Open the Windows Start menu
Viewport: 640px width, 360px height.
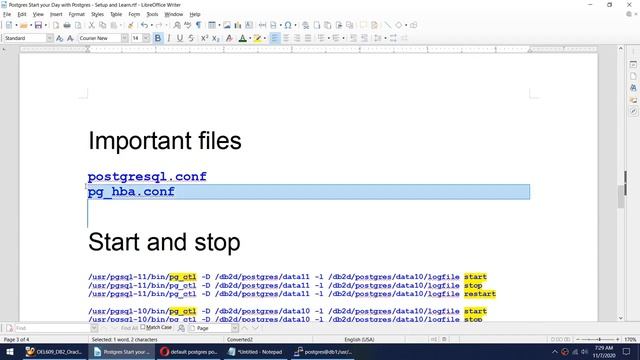pyautogui.click(x=9, y=352)
